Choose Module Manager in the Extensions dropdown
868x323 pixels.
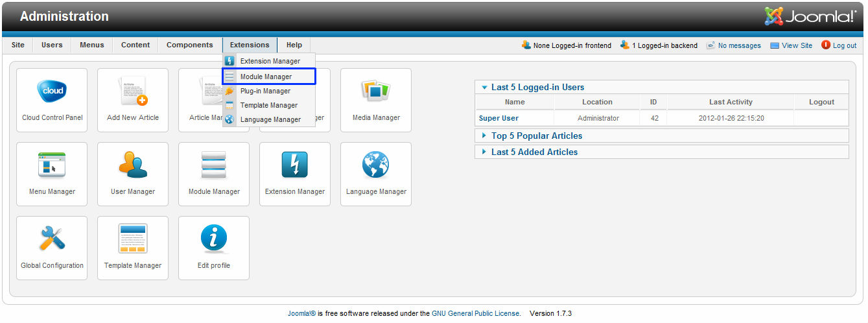coord(269,77)
